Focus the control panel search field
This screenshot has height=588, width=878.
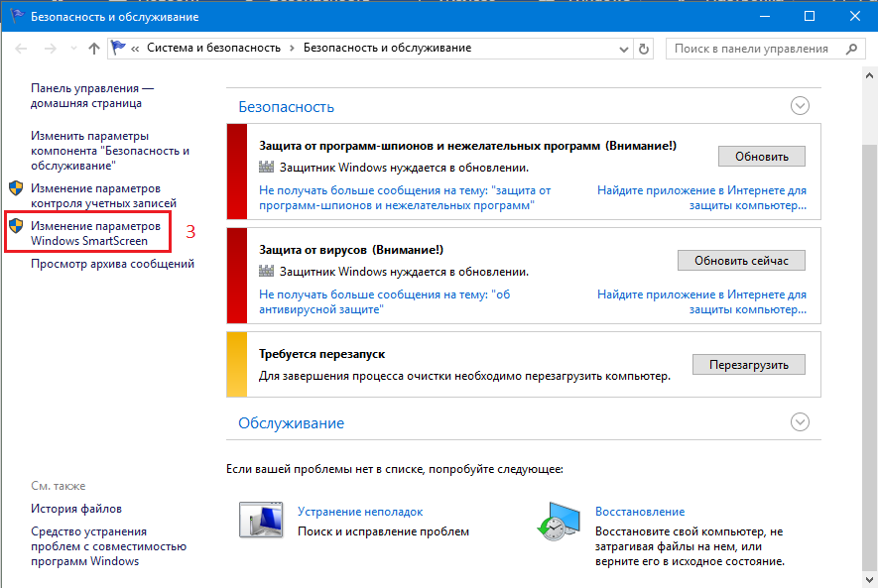766,49
